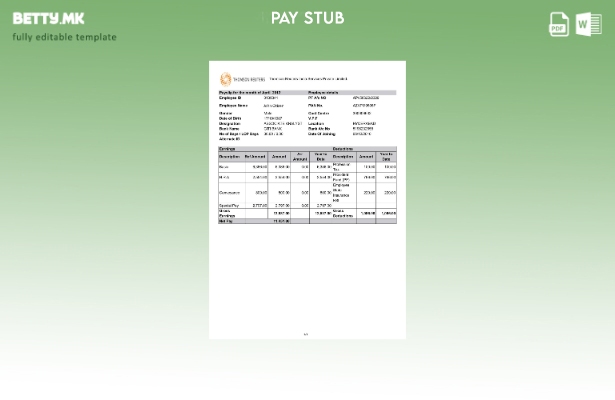Viewport: 615px width, 400px height.
Task: Select the PAY STUB title text
Action: coord(307,18)
